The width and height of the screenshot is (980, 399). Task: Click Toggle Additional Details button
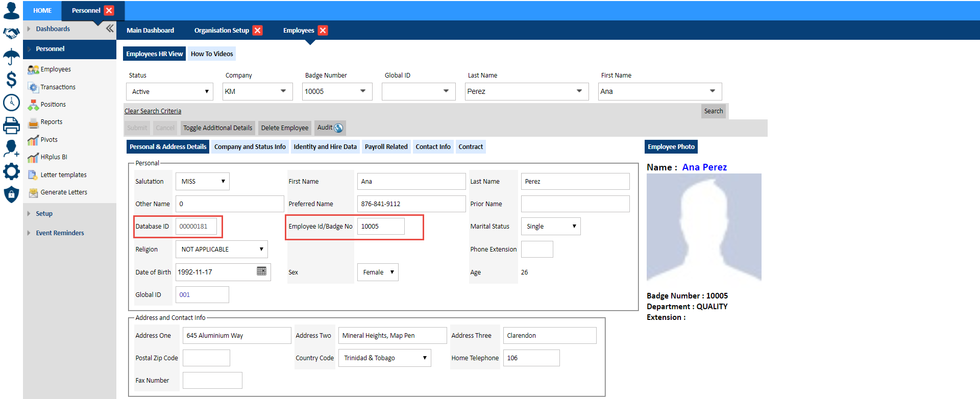tap(218, 128)
